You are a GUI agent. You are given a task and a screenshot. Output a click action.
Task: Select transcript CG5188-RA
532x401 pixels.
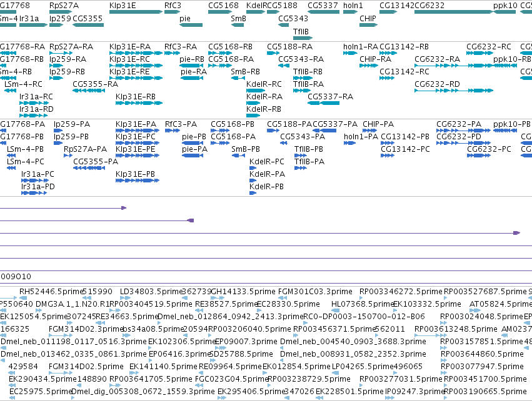point(273,53)
